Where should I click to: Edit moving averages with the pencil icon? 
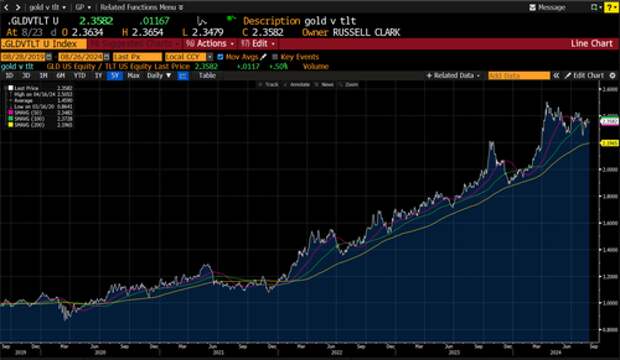pos(264,57)
